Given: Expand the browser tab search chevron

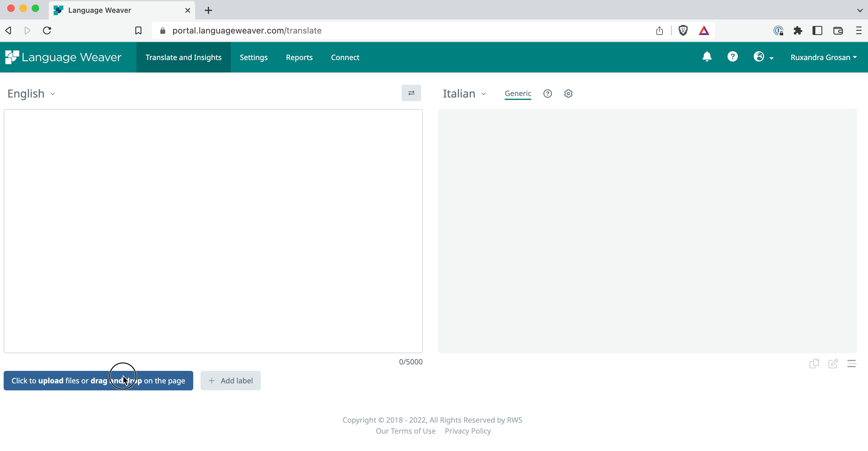Looking at the screenshot, I should tap(859, 10).
